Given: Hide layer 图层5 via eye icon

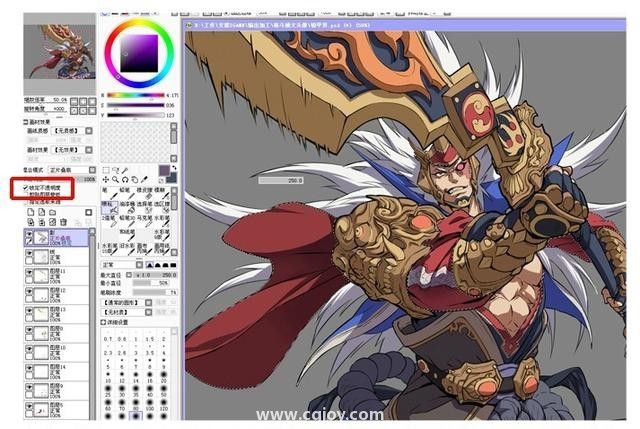Looking at the screenshot, I should (29, 406).
